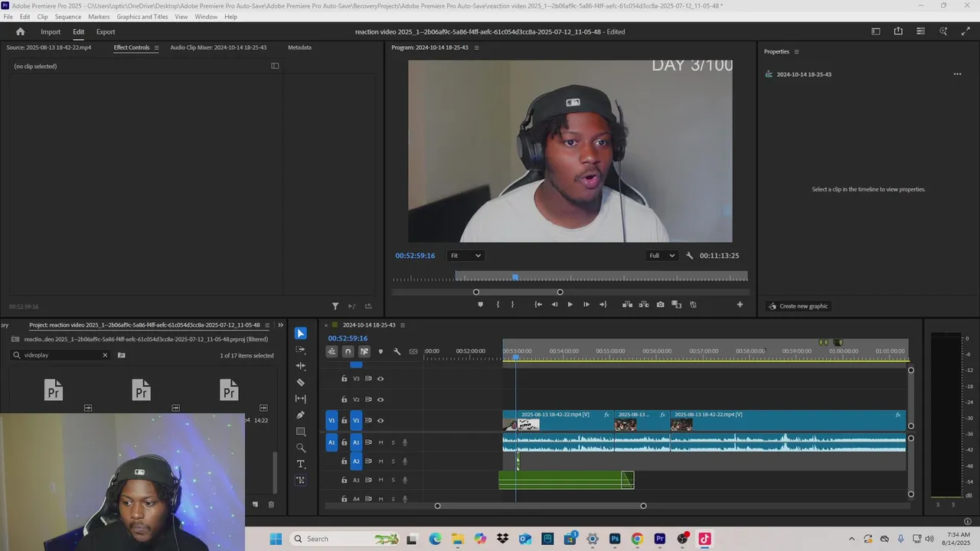Open Program monitor panel menu

[x=476, y=47]
